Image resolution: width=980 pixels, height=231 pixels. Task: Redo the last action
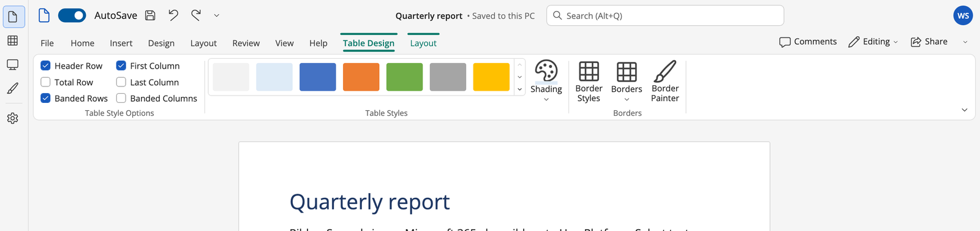pyautogui.click(x=196, y=15)
